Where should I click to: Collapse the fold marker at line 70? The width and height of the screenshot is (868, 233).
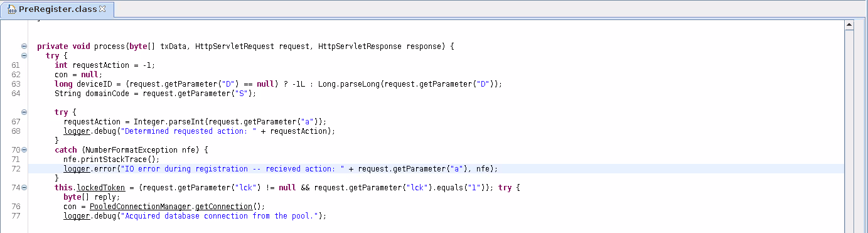[24, 150]
